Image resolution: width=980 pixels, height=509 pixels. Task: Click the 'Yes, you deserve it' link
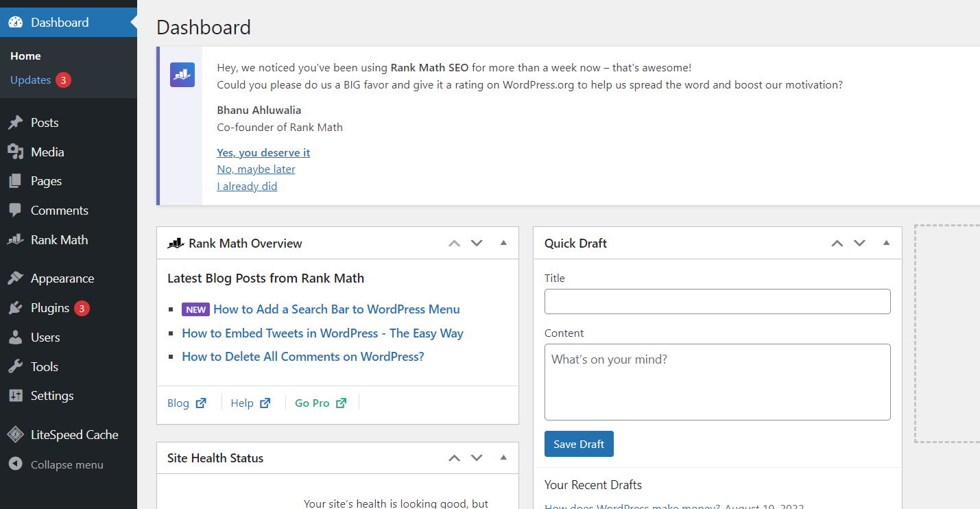click(x=263, y=152)
